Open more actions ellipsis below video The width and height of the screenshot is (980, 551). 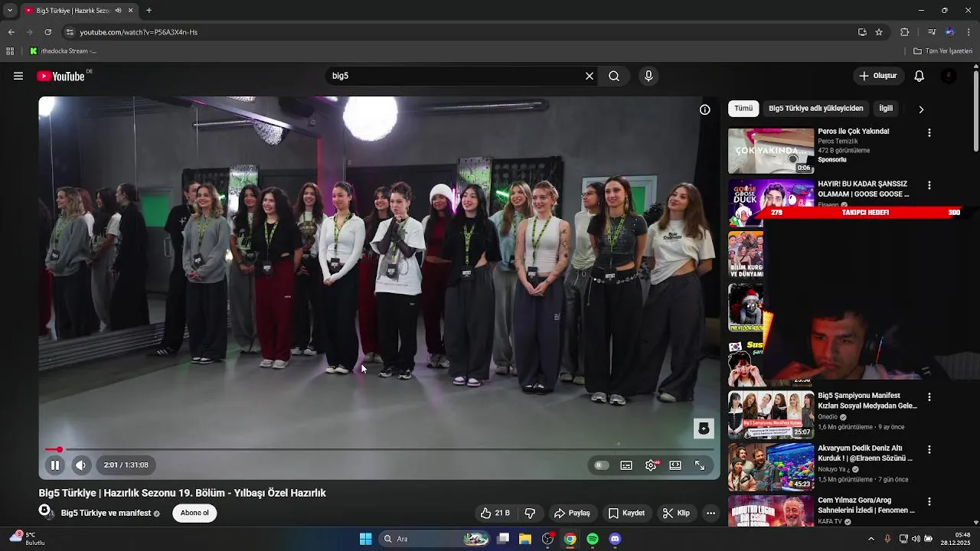[x=710, y=513]
